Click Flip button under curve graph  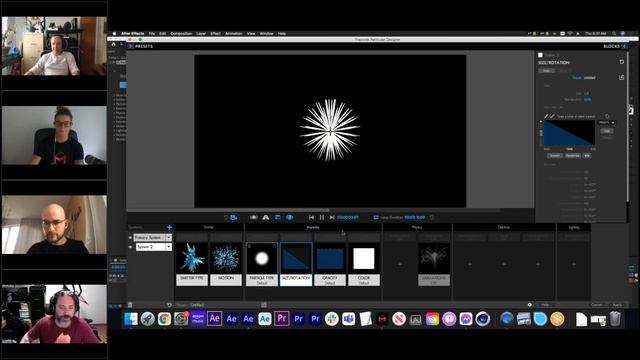pyautogui.click(x=587, y=156)
